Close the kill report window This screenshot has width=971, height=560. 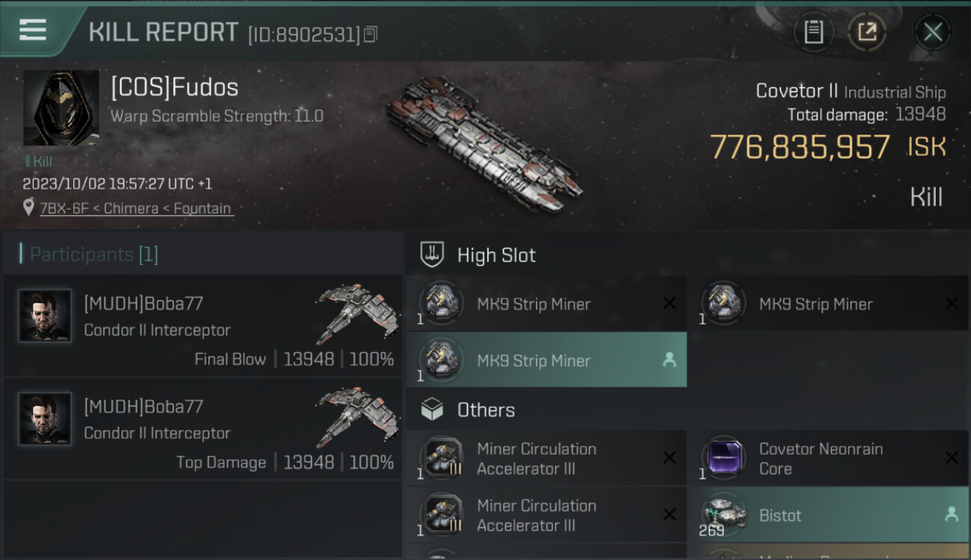coord(933,32)
